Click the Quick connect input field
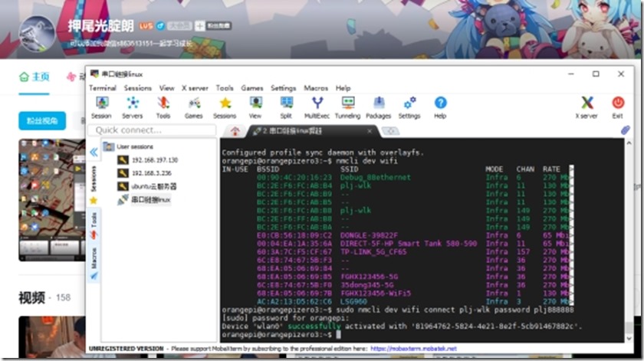The image size is (644, 361). tap(152, 130)
